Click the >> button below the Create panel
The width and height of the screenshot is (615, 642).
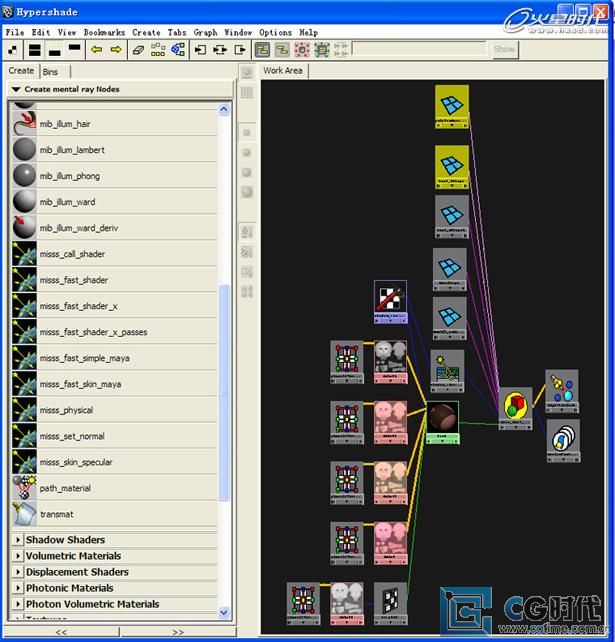pyautogui.click(x=177, y=632)
